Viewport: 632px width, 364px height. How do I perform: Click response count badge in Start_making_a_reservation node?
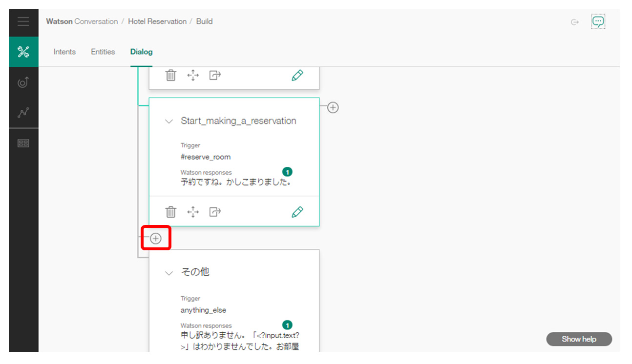pyautogui.click(x=287, y=172)
